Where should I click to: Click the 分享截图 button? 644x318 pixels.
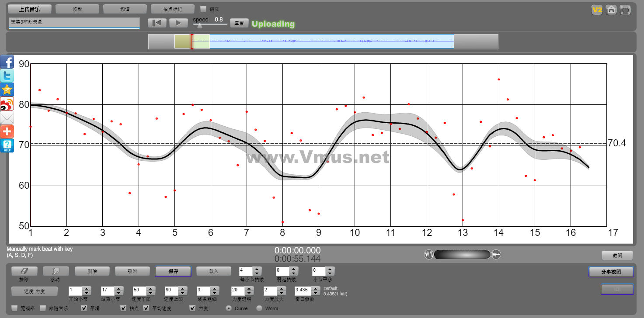pyautogui.click(x=611, y=272)
